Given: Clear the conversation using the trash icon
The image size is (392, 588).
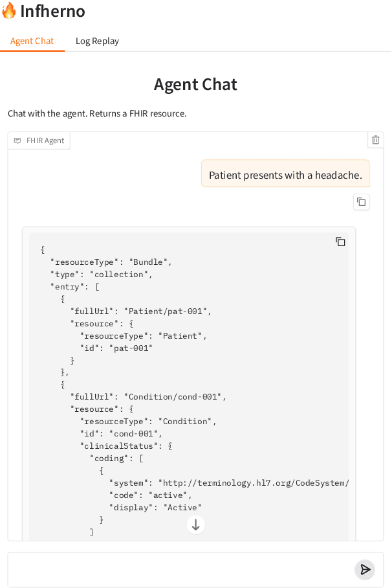Looking at the screenshot, I should point(375,140).
